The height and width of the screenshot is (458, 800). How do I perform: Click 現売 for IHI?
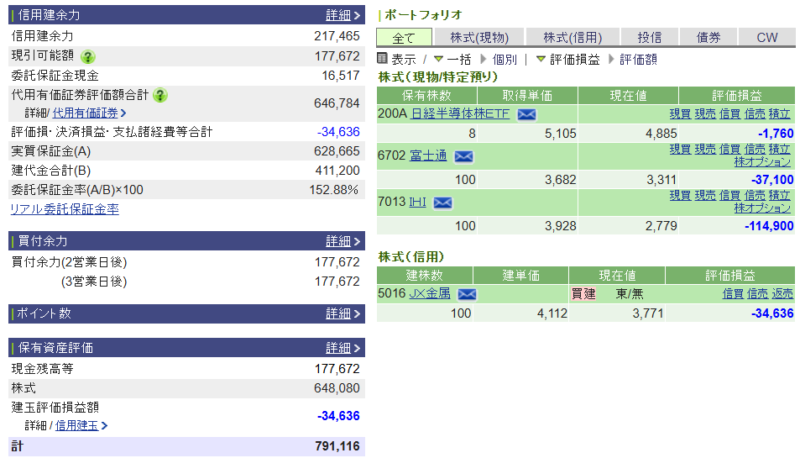(x=705, y=195)
